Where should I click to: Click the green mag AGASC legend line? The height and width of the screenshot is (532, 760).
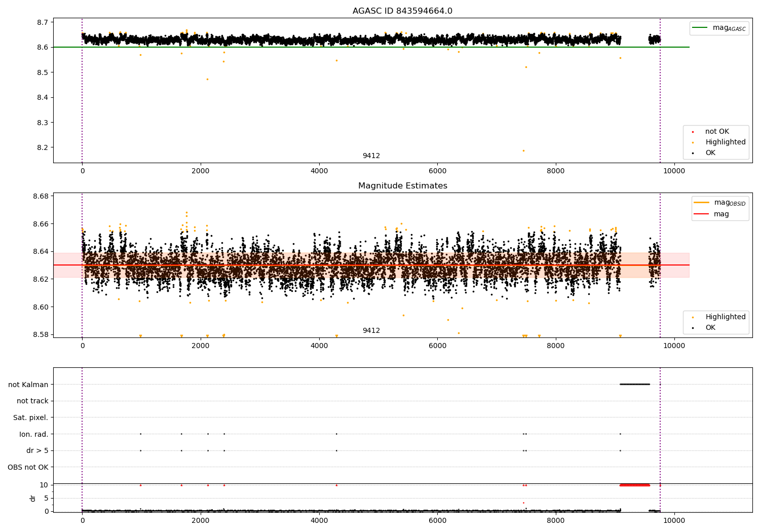pyautogui.click(x=700, y=28)
